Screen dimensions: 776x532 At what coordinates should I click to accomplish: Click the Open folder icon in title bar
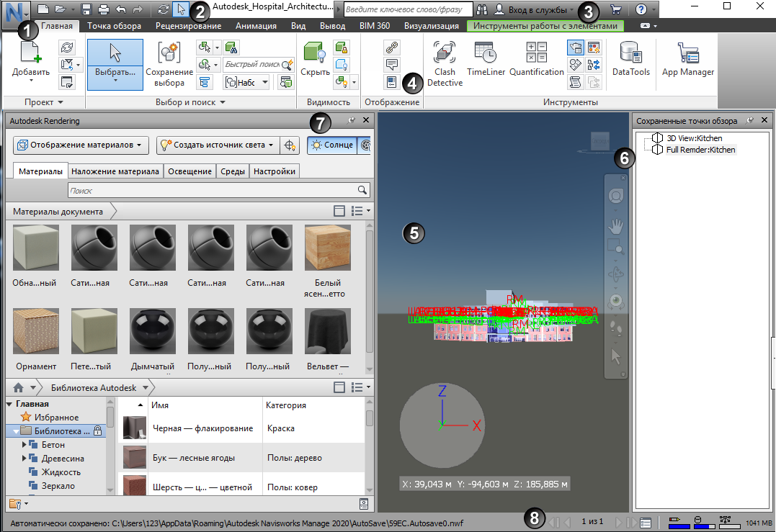point(60,9)
